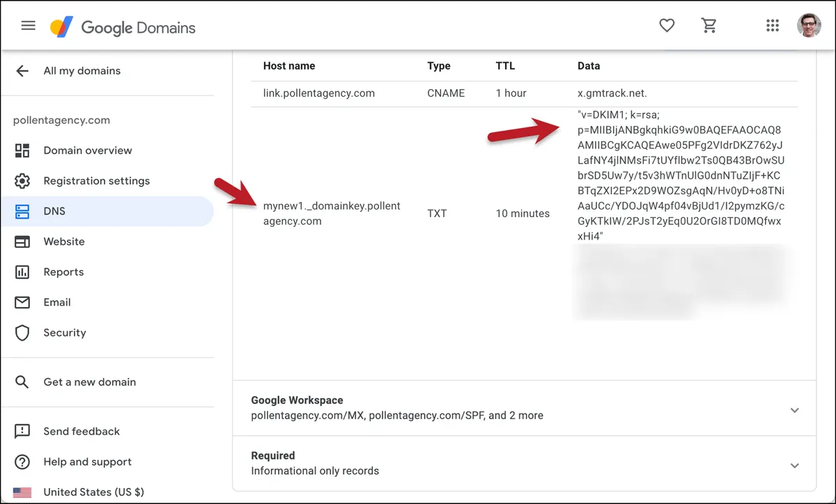The height and width of the screenshot is (504, 836).
Task: Change United States (US $) region
Action: click(94, 492)
